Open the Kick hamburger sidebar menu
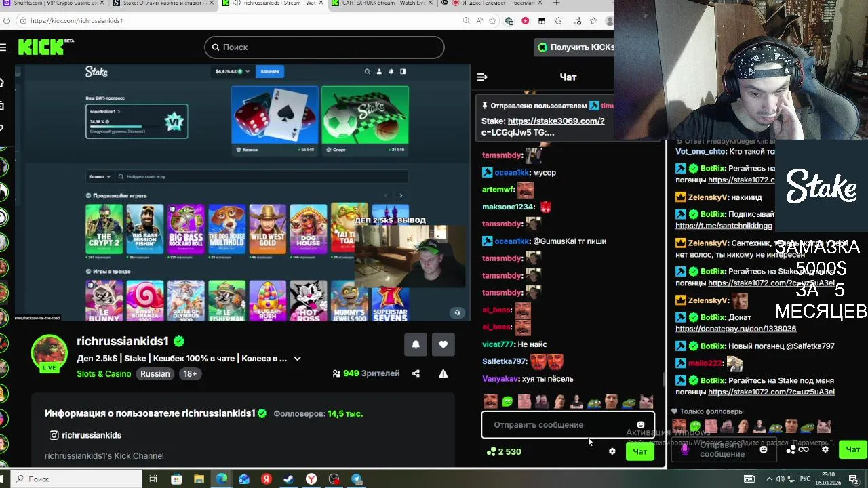The image size is (868, 488). (x=3, y=47)
